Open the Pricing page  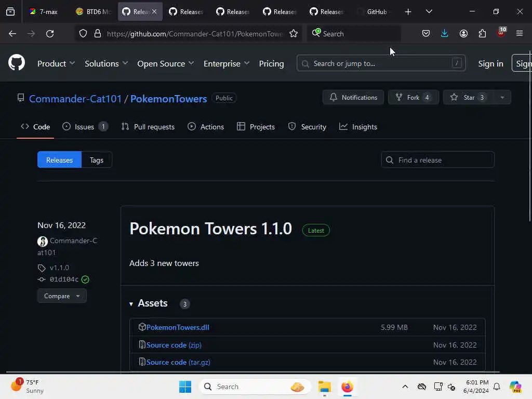tap(271, 63)
